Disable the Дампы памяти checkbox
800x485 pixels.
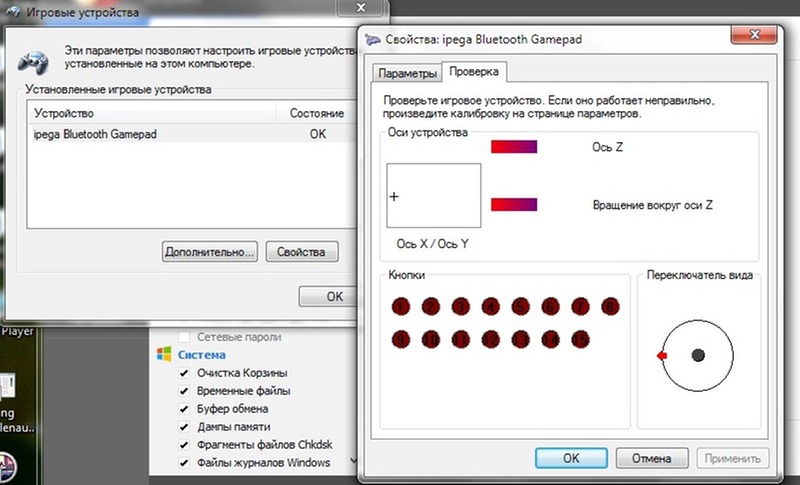click(x=183, y=427)
